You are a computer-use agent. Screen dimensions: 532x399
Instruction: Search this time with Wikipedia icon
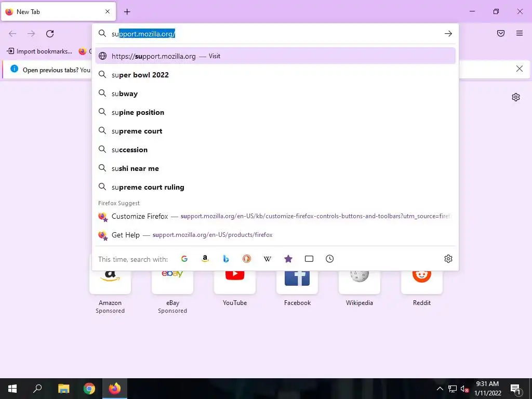pos(268,259)
